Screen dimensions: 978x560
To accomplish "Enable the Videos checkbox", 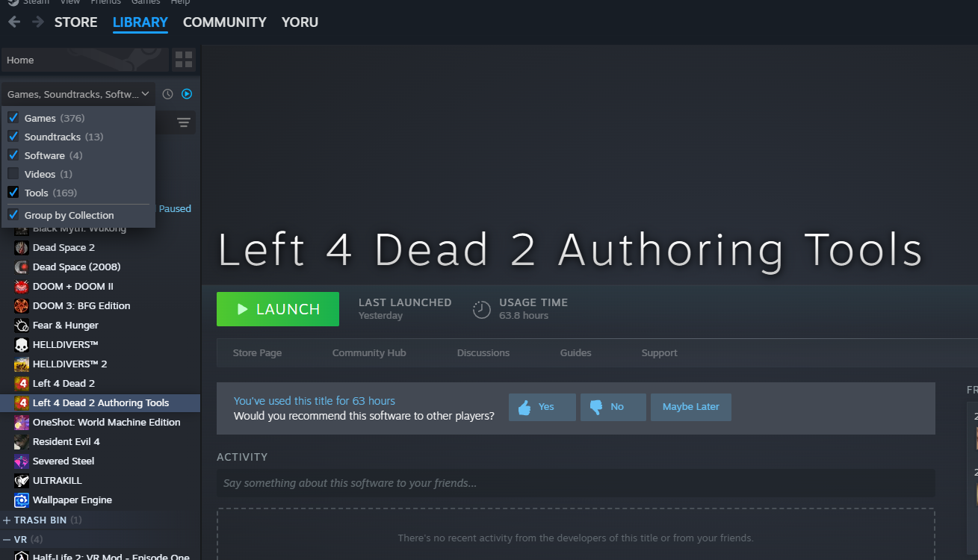I will click(13, 174).
